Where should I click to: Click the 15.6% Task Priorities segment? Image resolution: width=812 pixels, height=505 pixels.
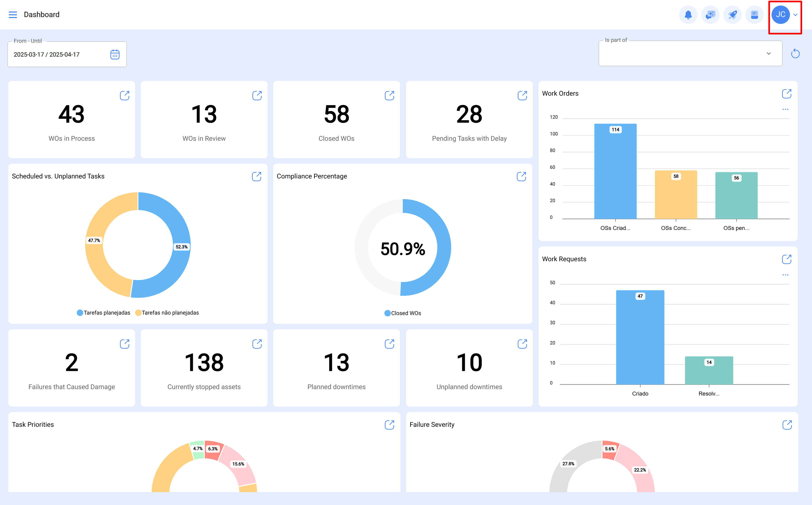[x=238, y=464]
